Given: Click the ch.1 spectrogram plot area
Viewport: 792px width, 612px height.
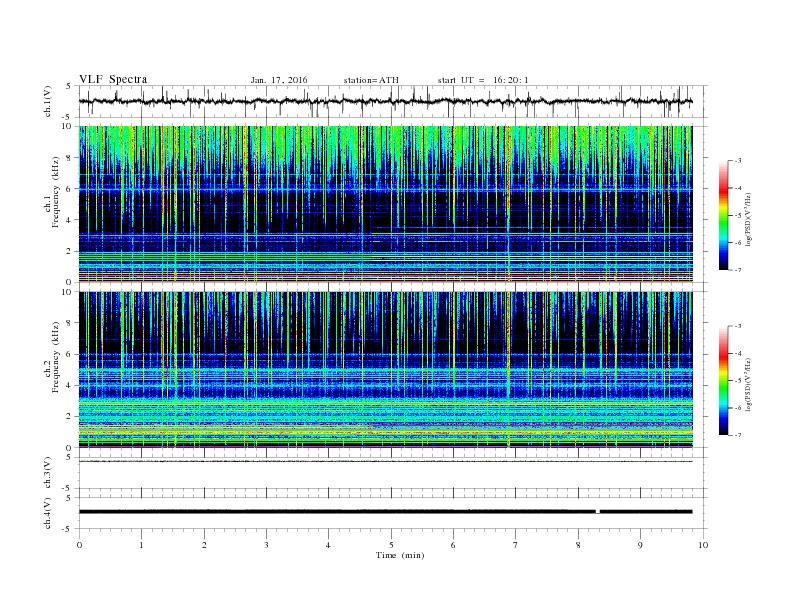Looking at the screenshot, I should coord(385,204).
